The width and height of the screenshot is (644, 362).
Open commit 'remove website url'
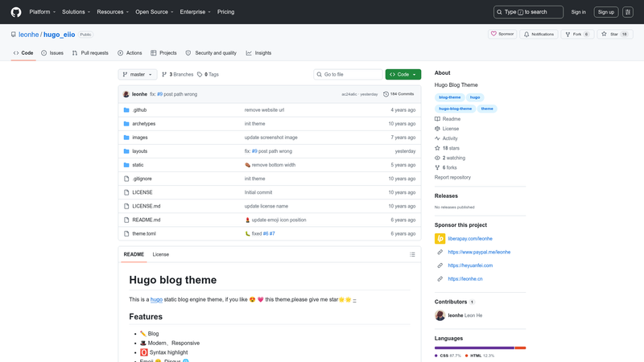point(264,110)
